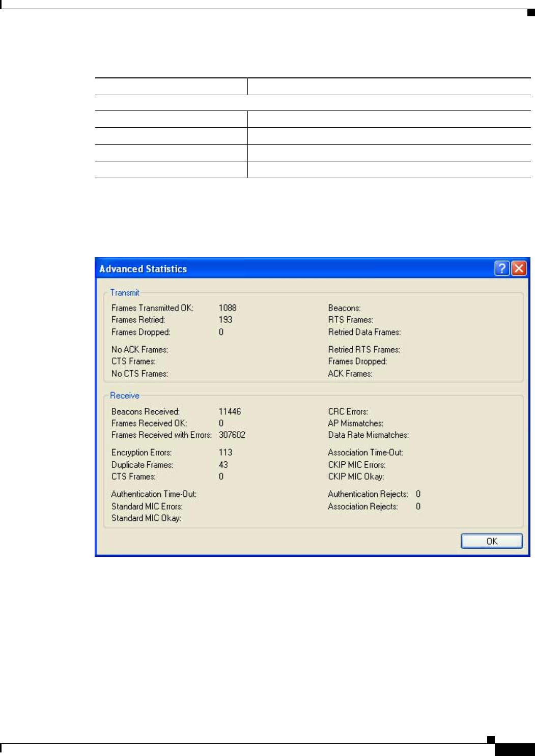Click the Association Time-Out label

[365, 453]
